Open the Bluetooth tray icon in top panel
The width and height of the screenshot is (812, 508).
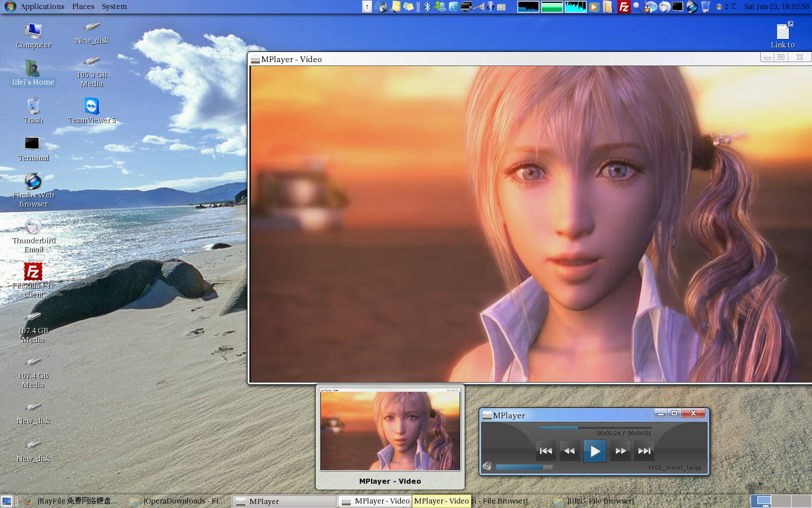point(427,7)
